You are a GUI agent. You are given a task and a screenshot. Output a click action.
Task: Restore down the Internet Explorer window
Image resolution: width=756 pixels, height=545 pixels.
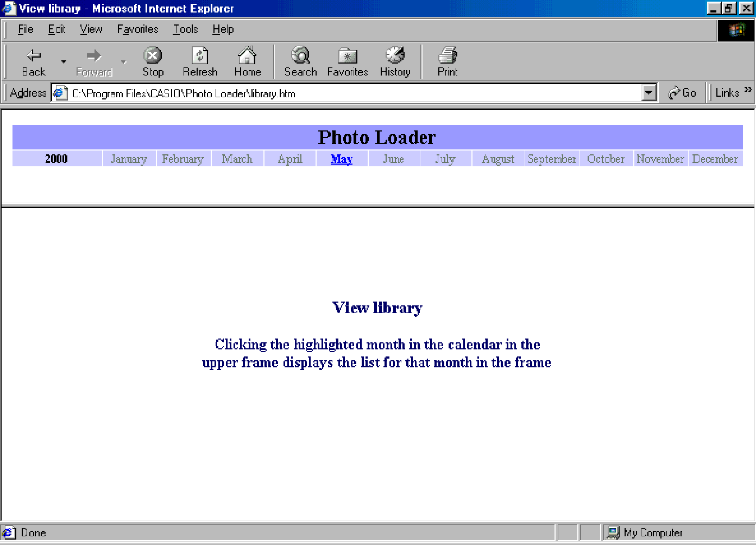728,8
